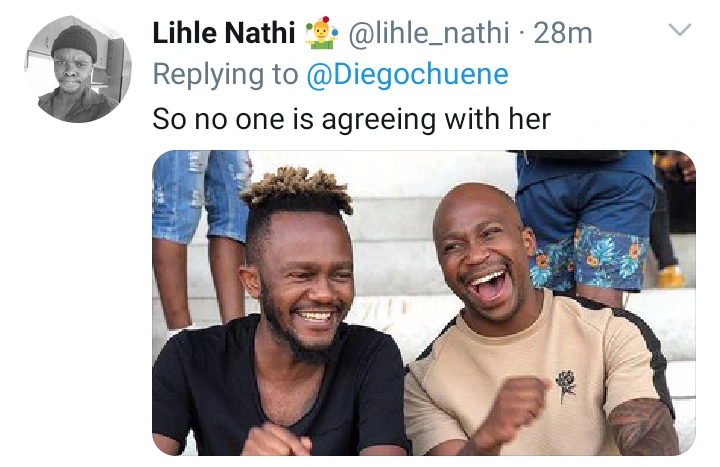Click the rose logo on beige shirt

565,386
